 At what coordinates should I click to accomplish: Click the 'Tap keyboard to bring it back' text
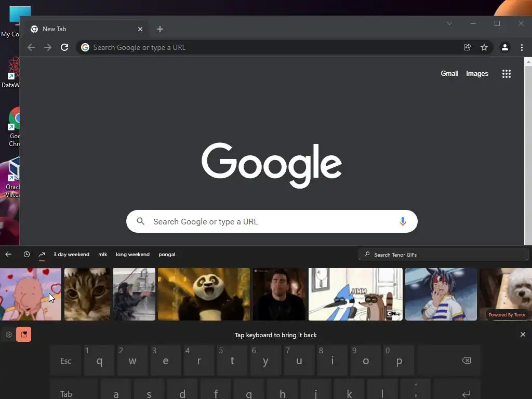[x=275, y=335]
